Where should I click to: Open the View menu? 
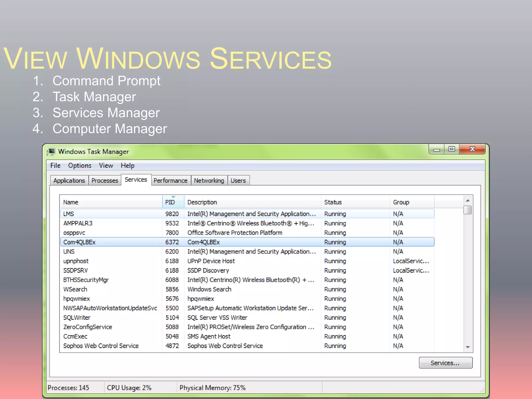click(x=106, y=165)
